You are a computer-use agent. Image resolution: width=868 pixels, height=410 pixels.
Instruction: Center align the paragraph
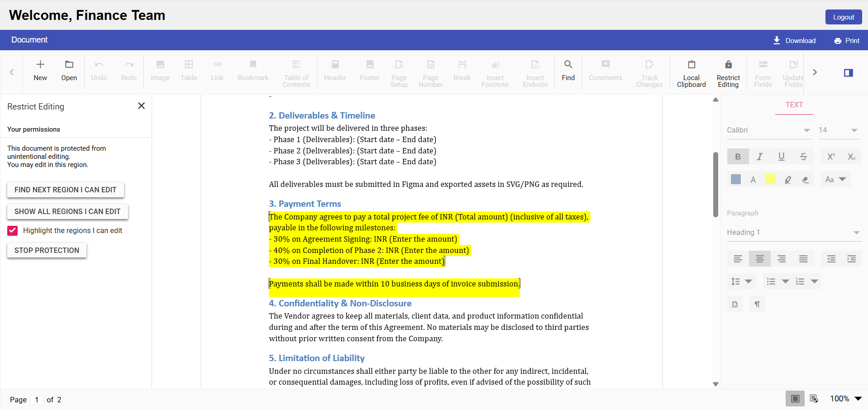760,259
